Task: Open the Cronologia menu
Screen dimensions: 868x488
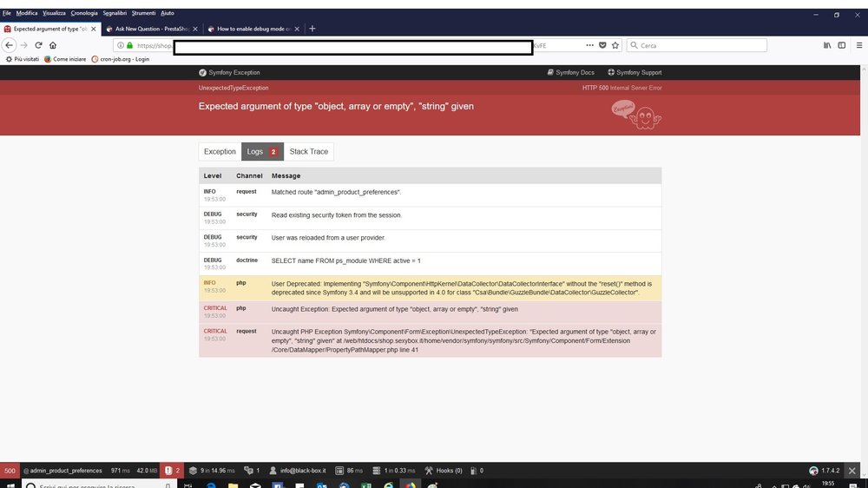Action: tap(83, 13)
